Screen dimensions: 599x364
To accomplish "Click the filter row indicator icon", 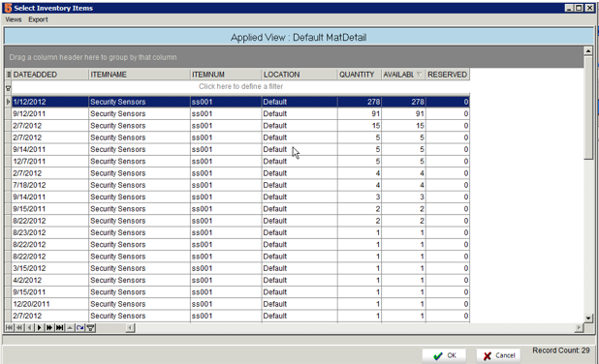I will coord(8,88).
